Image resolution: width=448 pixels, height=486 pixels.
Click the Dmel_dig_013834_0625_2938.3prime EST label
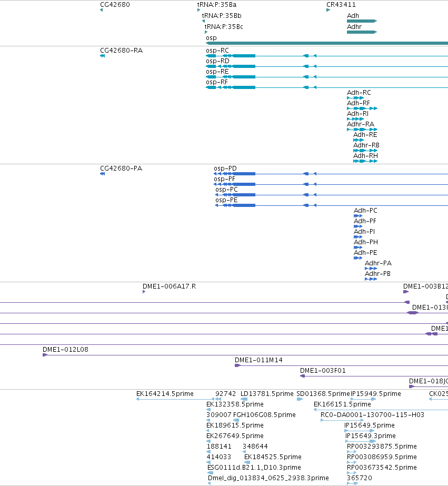pyautogui.click(x=268, y=478)
